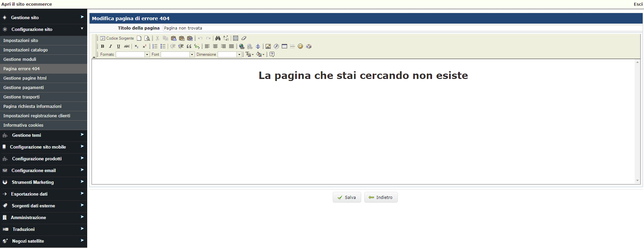This screenshot has height=248, width=644.
Task: Click the Copy icon
Action: (x=165, y=38)
